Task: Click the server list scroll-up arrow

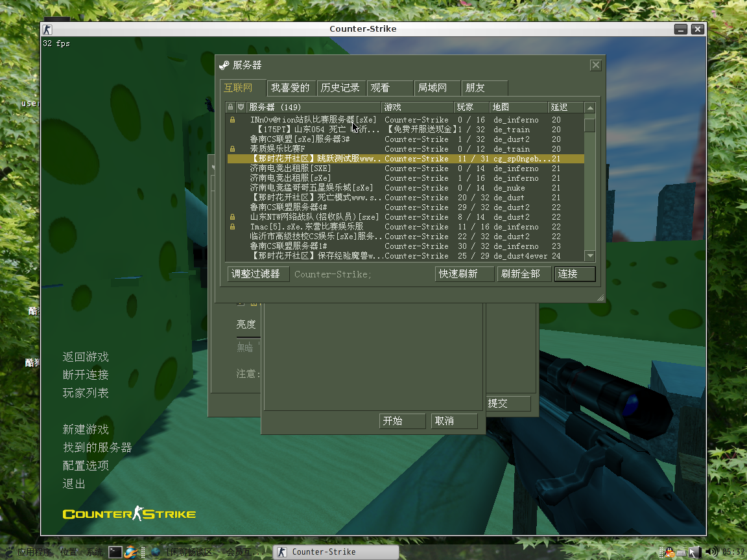Action: [590, 108]
